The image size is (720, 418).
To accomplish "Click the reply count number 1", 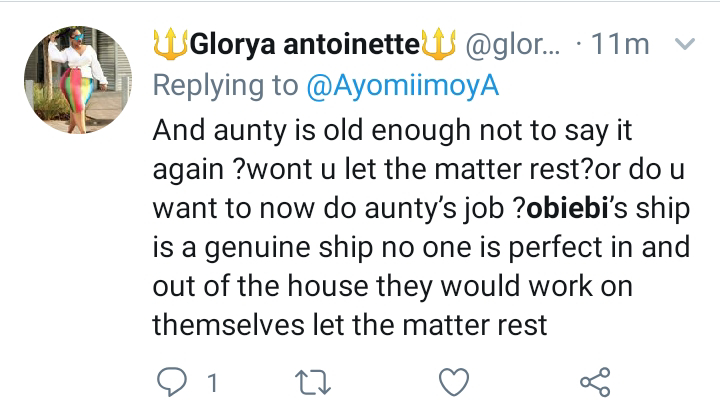I will [212, 382].
